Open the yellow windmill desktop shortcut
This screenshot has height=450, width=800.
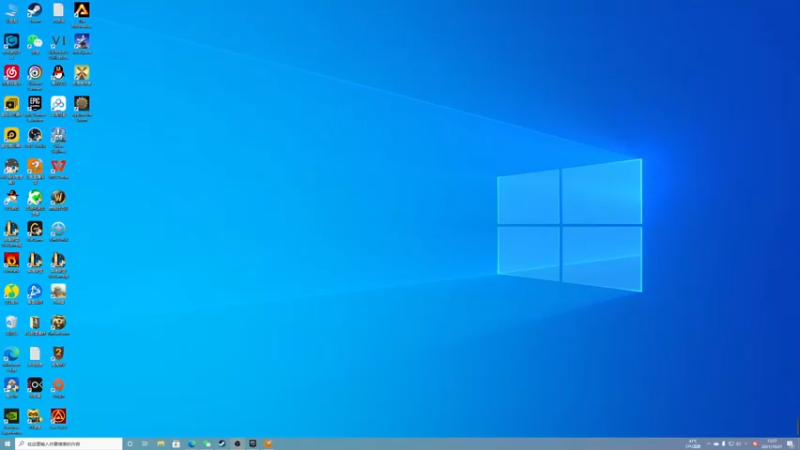pos(82,74)
